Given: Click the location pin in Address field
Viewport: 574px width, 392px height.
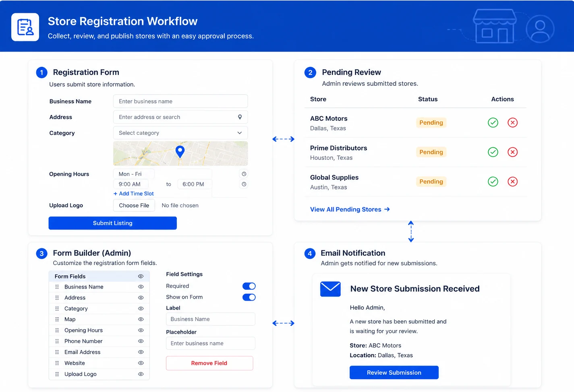Looking at the screenshot, I should (240, 117).
